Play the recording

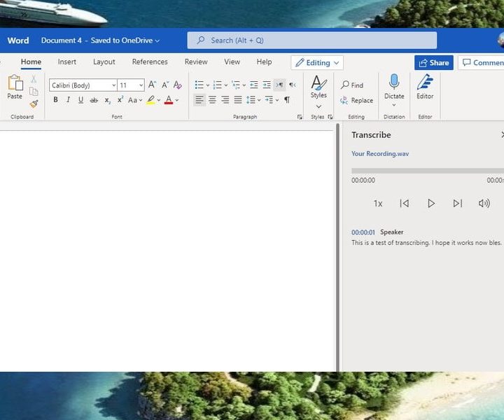tap(431, 203)
